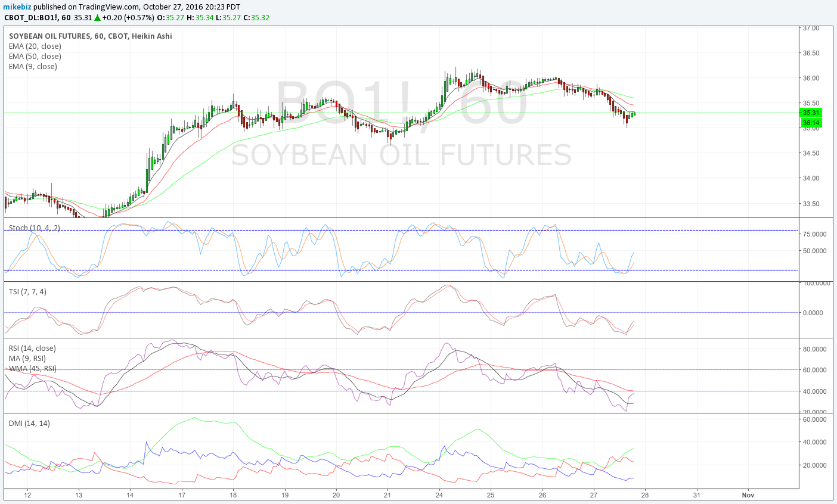Click the 36.00 price axis label
The height and width of the screenshot is (504, 837).
click(811, 78)
